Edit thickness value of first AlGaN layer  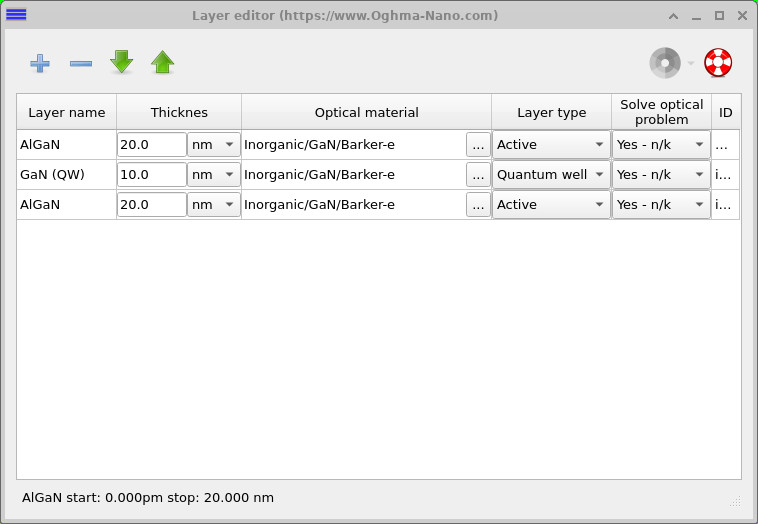tap(152, 145)
